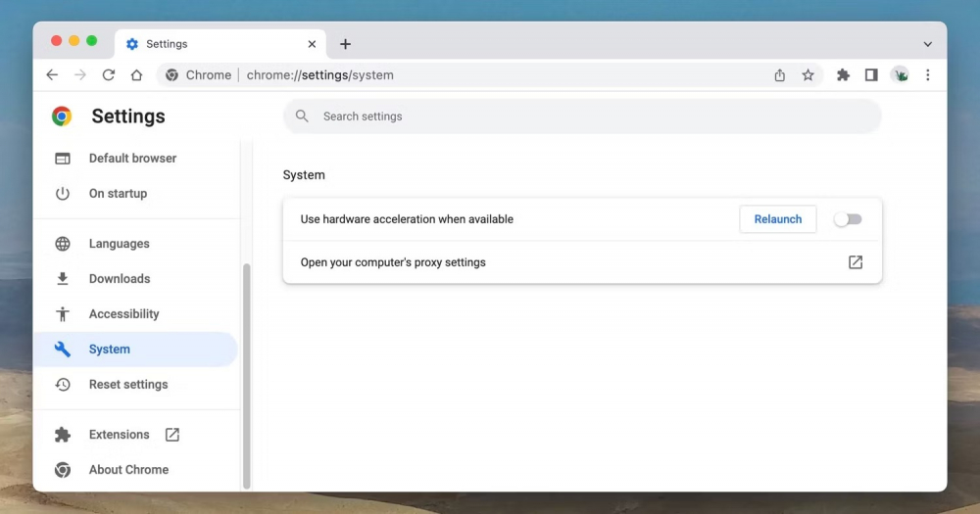Click the sidebar scrollbar
The image size is (980, 514).
pos(247,372)
